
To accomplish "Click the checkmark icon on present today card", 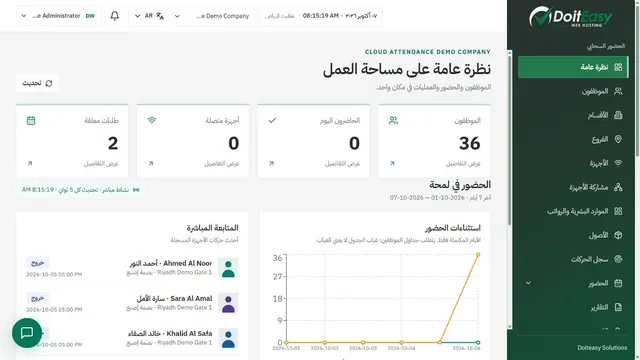I will 272,120.
